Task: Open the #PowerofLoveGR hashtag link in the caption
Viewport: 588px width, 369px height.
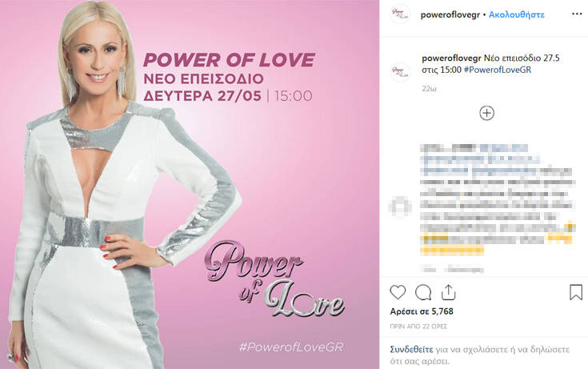Action: [x=498, y=70]
